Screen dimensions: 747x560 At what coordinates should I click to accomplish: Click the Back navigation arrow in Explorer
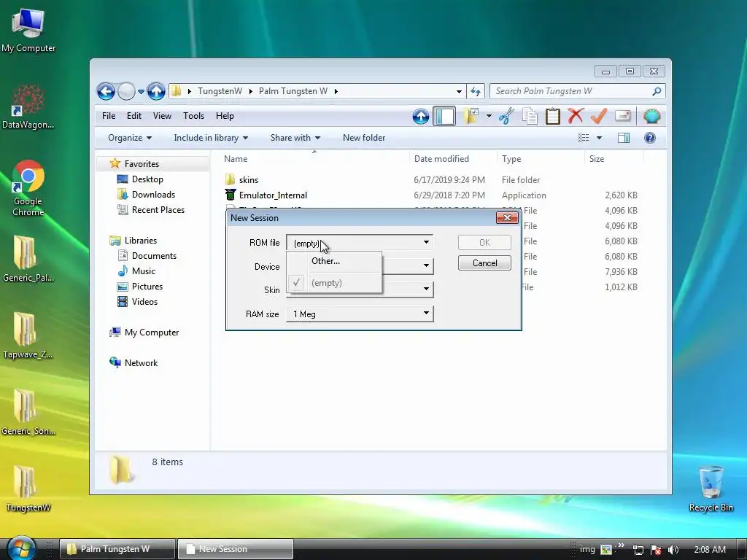pyautogui.click(x=106, y=91)
